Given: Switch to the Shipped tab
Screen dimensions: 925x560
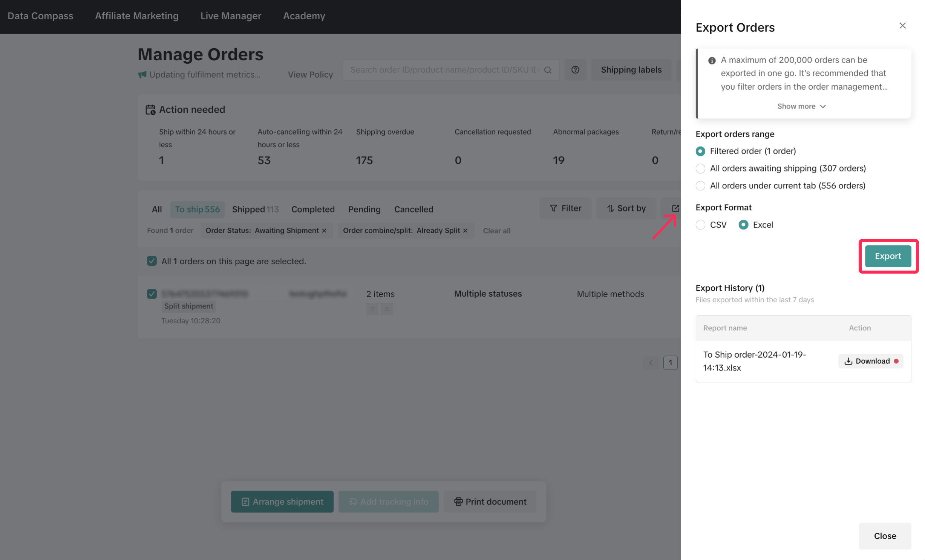Looking at the screenshot, I should [x=255, y=209].
